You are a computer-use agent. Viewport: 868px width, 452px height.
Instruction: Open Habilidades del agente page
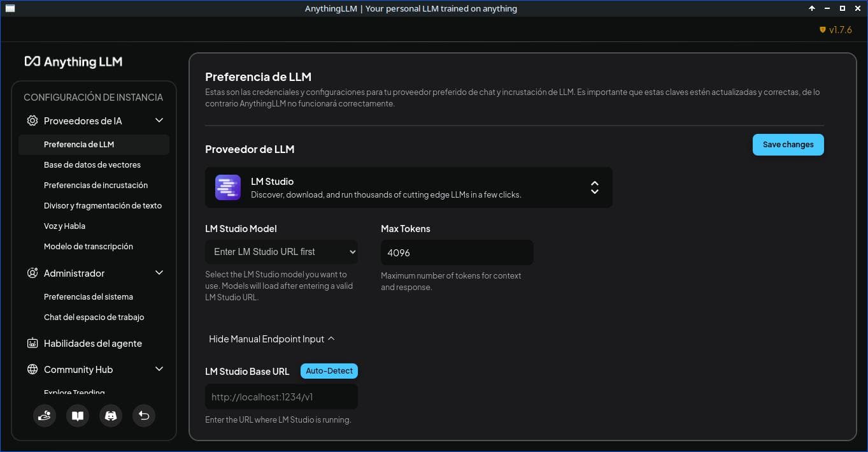[x=93, y=343]
